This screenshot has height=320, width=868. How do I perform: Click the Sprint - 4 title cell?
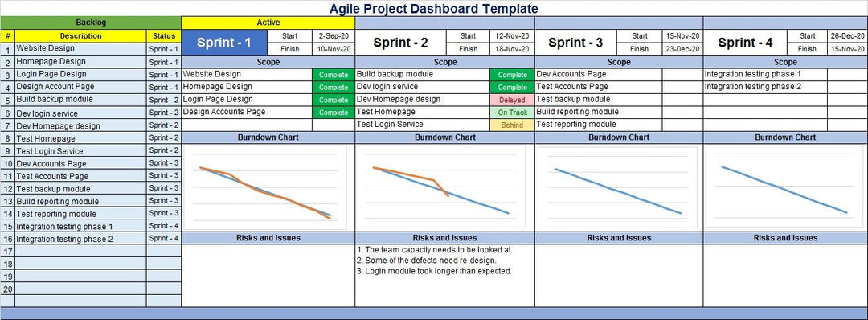click(x=745, y=43)
